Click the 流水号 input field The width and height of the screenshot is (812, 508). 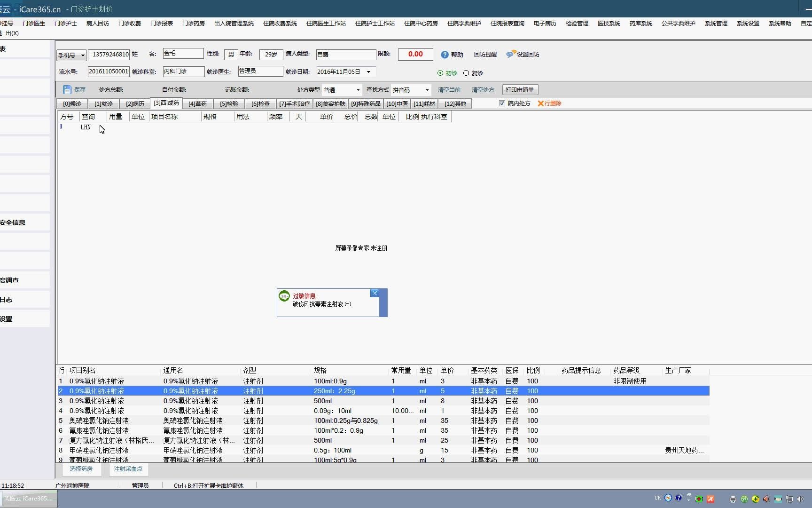109,71
